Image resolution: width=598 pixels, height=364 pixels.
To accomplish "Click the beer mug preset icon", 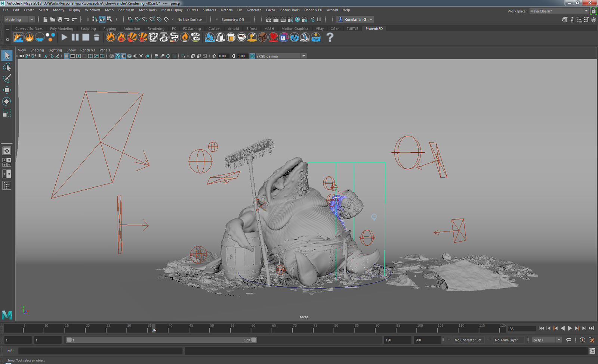I will [231, 37].
